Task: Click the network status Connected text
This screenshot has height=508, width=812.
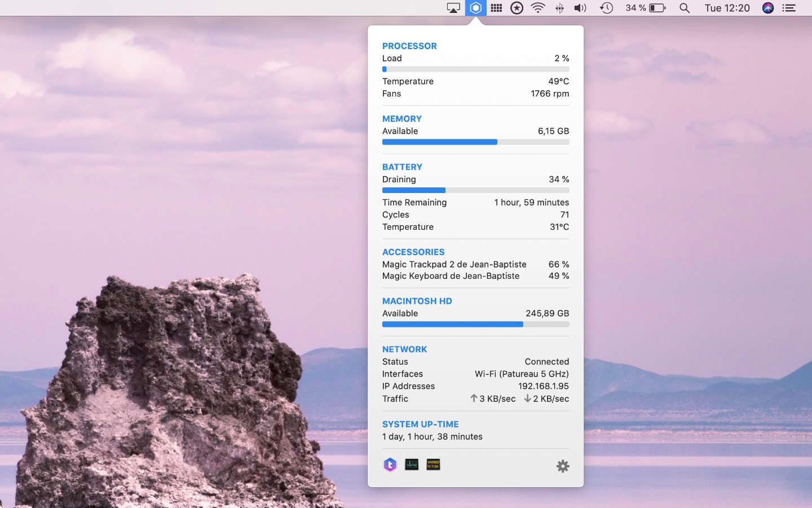Action: (546, 362)
